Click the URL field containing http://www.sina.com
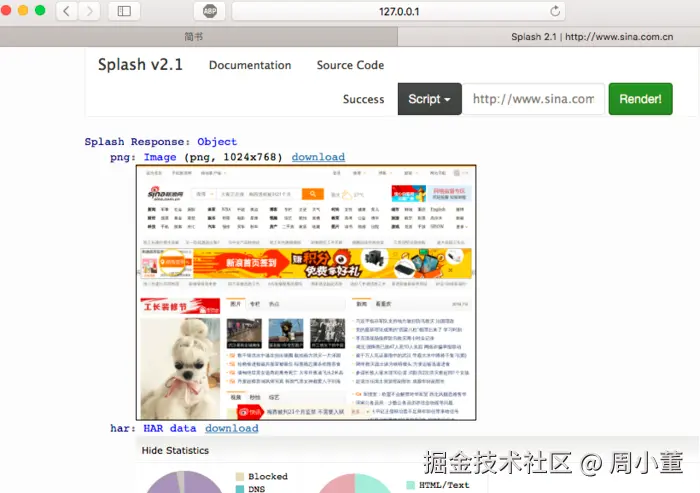 click(x=533, y=99)
